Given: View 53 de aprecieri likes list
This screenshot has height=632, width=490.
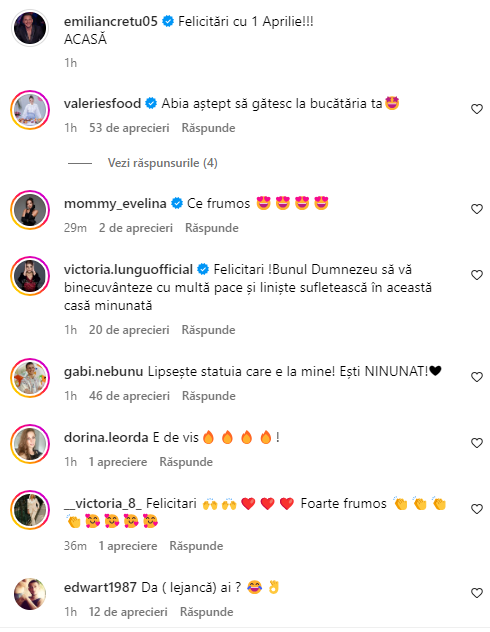Looking at the screenshot, I should point(129,128).
